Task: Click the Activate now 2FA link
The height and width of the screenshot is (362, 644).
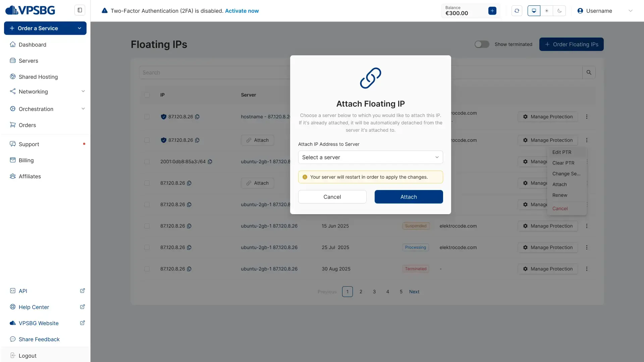Action: (x=241, y=11)
